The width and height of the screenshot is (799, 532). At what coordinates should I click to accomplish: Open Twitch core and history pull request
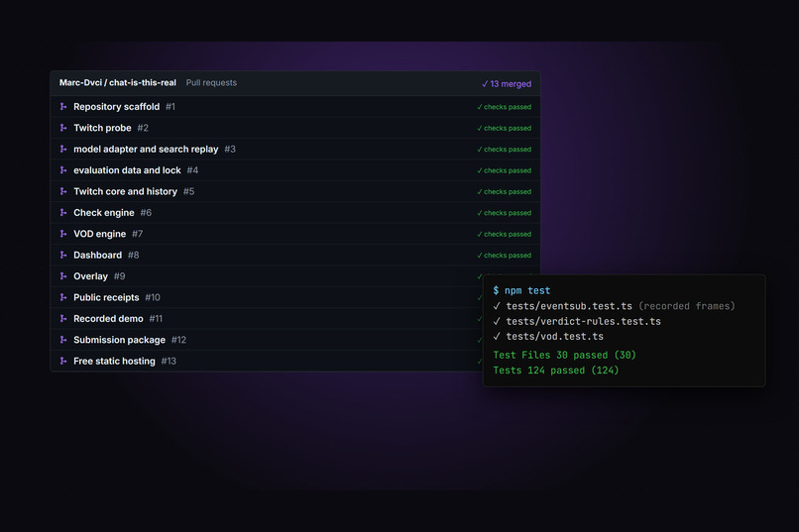125,191
